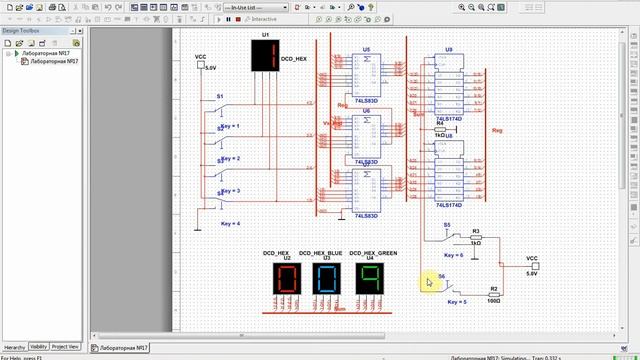Select the red U2 DCD_HEX display
Viewport: 640px width, 360px height.
[287, 278]
